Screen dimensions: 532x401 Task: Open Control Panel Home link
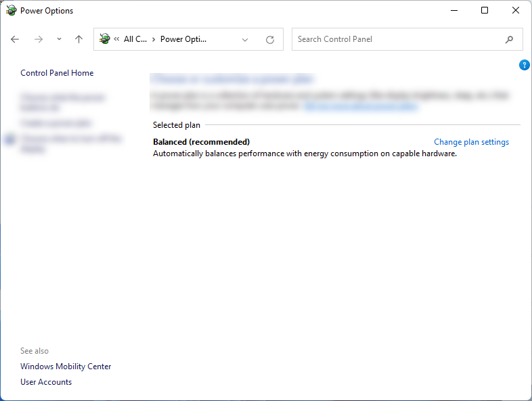[57, 73]
